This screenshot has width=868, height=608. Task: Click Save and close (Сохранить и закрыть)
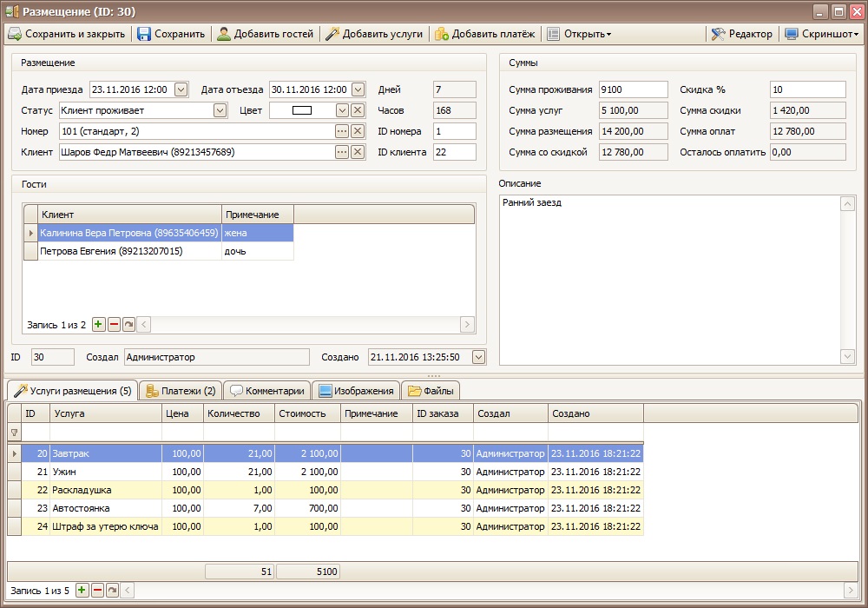point(67,34)
